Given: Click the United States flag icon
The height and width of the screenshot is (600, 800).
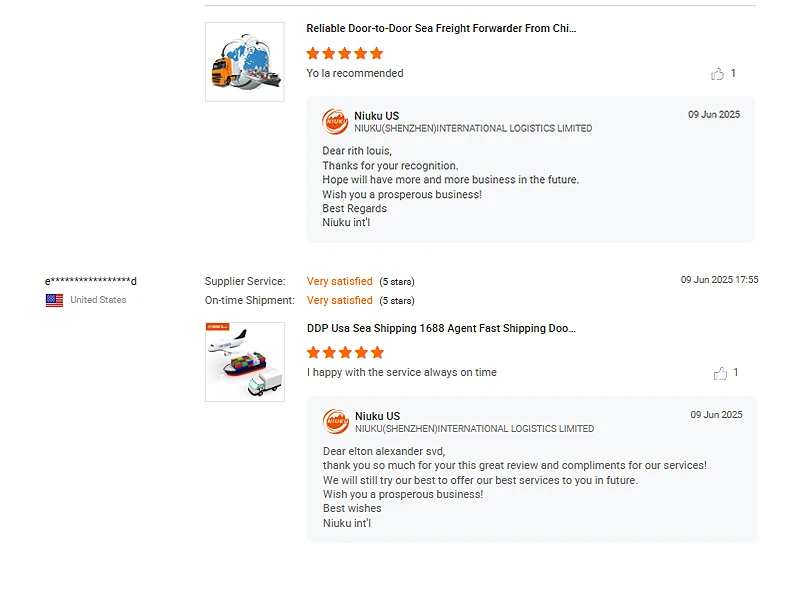Looking at the screenshot, I should click(x=54, y=300).
